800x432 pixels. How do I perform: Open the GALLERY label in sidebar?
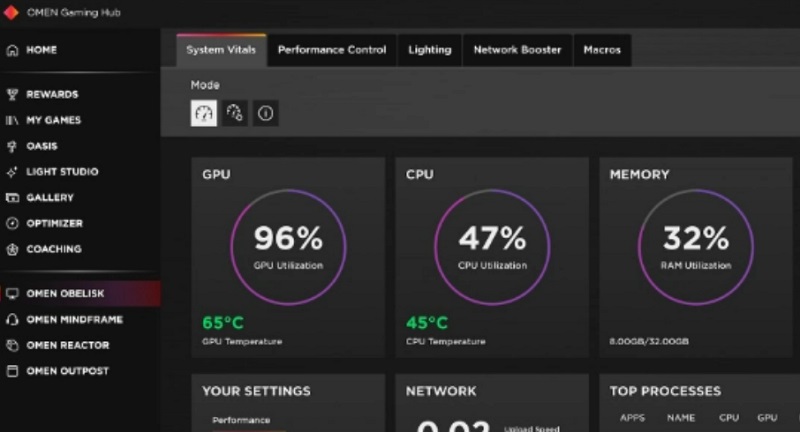coord(50,197)
